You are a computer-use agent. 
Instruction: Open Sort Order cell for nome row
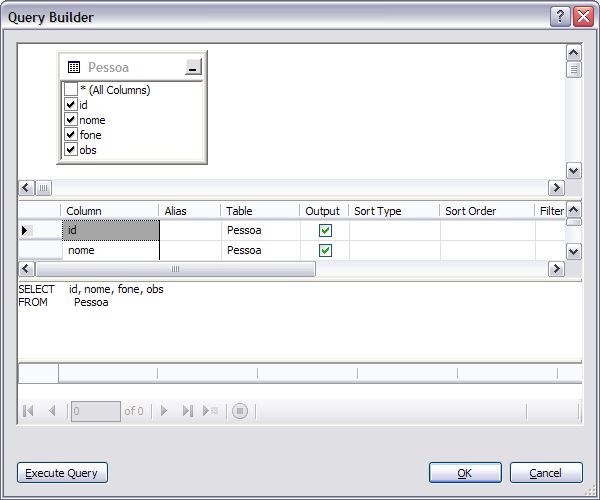488,251
